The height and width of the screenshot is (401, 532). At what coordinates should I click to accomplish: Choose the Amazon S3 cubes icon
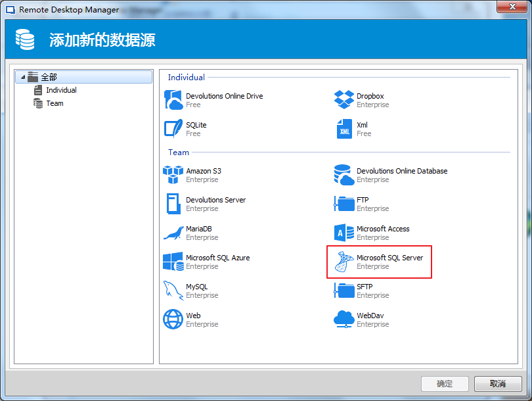(173, 174)
